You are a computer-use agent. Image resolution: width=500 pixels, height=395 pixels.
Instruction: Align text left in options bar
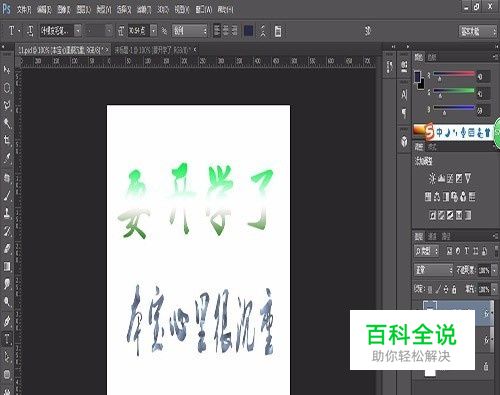(217, 31)
